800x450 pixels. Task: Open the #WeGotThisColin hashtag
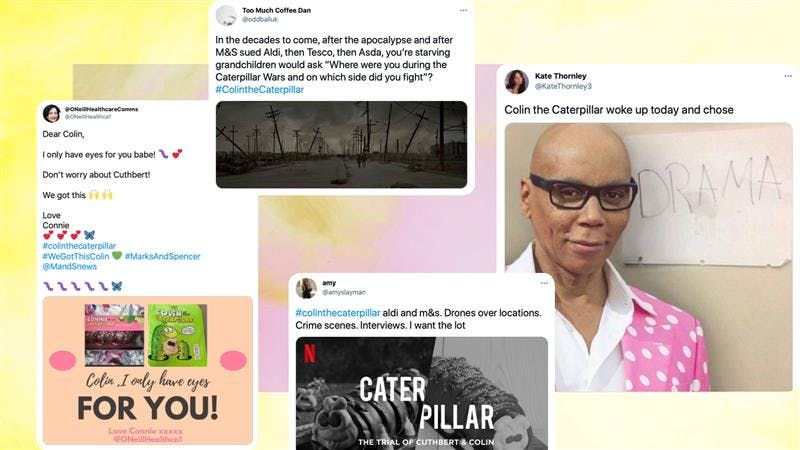point(76,256)
